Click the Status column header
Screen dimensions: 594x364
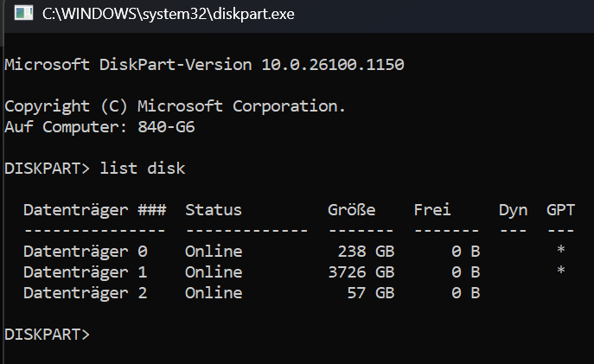214,210
